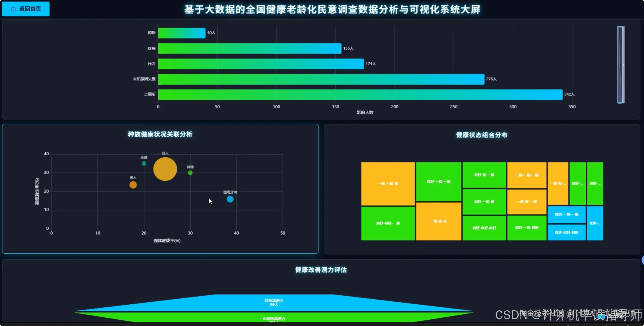
Task: Click the orange 一般-差-差 treemap block
Action: (438, 221)
